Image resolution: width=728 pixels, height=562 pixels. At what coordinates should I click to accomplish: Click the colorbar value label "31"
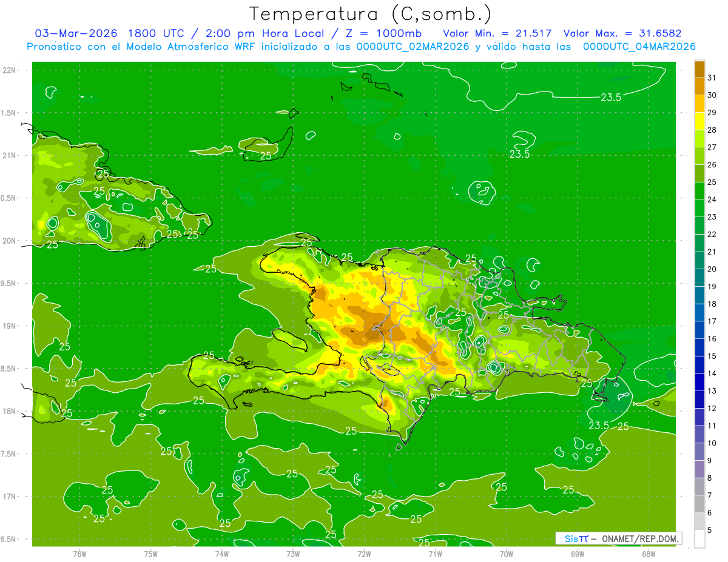pos(712,78)
